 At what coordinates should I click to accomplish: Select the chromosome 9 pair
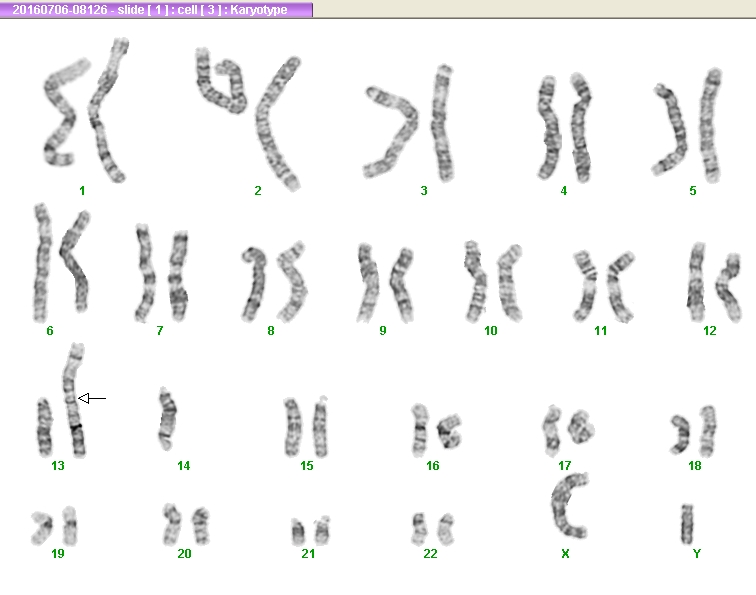(385, 284)
